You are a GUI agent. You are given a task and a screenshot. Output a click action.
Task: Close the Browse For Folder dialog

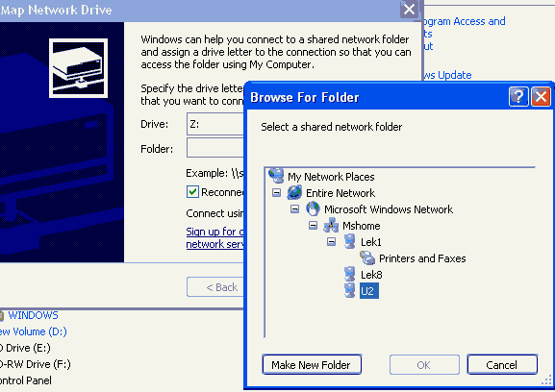[541, 96]
